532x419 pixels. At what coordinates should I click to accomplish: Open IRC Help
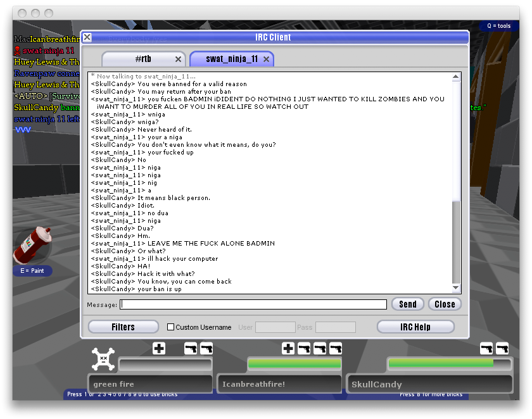tap(415, 327)
